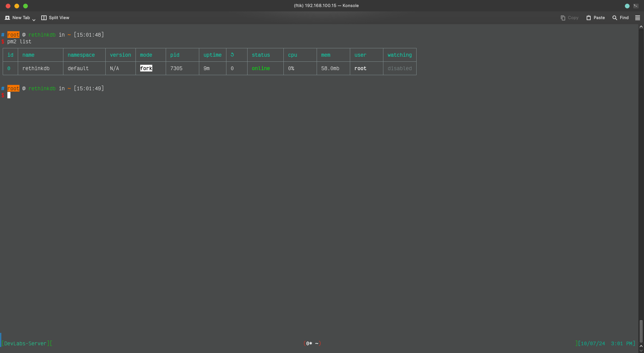Click the Split View icon
Screen dimensions: 644x353
(x=44, y=18)
